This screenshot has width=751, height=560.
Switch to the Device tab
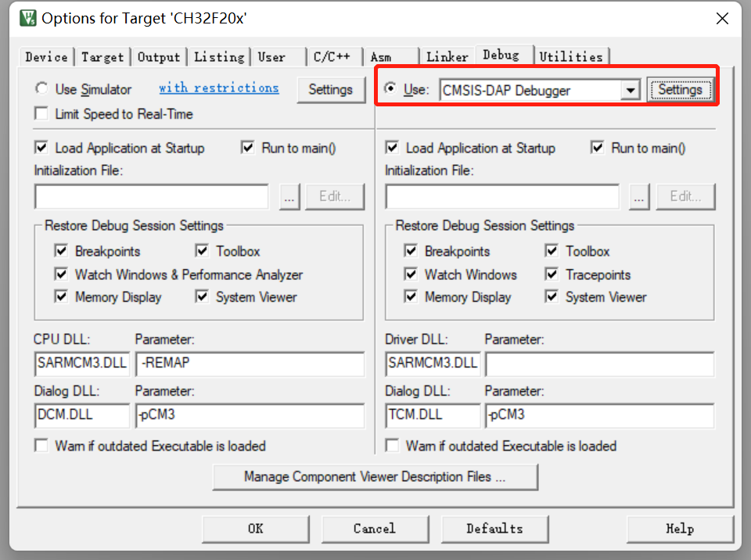(46, 57)
